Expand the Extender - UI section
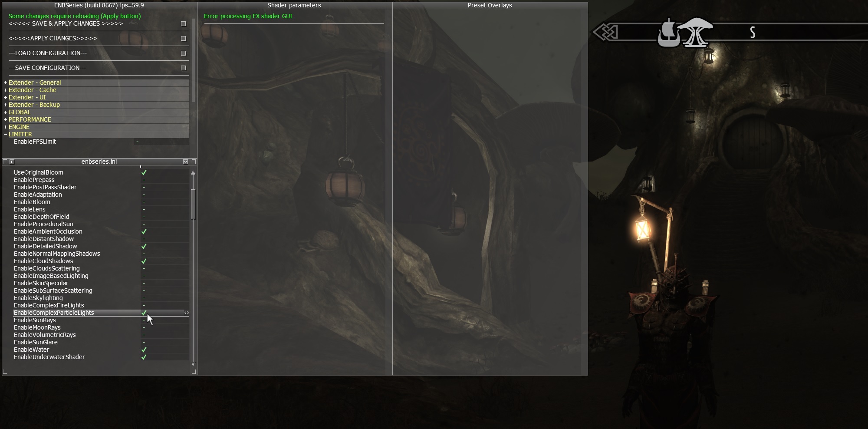The height and width of the screenshot is (429, 868). [6, 97]
